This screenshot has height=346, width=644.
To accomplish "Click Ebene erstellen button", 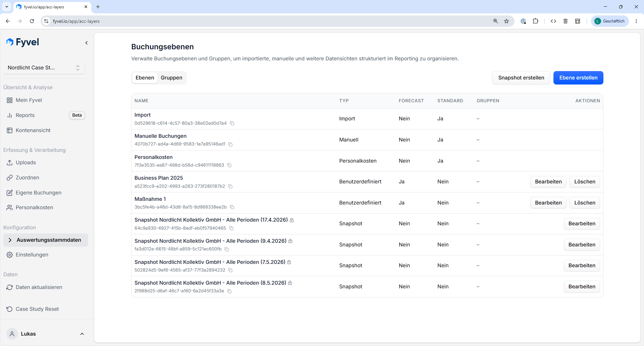I will (x=578, y=78).
